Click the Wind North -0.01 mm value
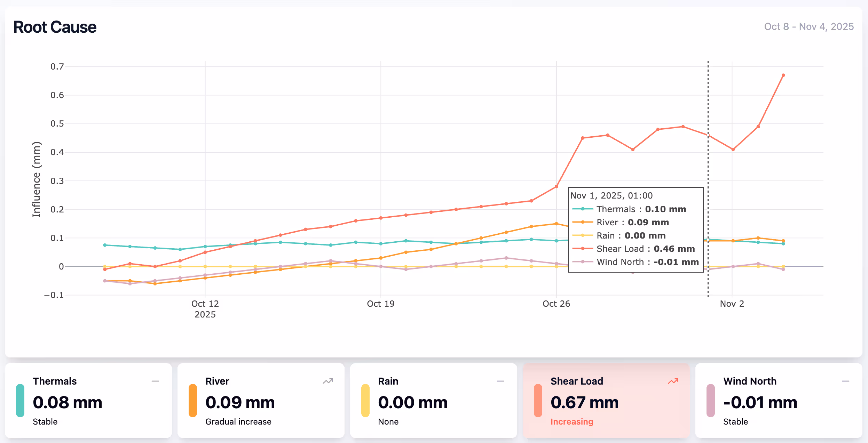The width and height of the screenshot is (868, 443). pyautogui.click(x=760, y=403)
